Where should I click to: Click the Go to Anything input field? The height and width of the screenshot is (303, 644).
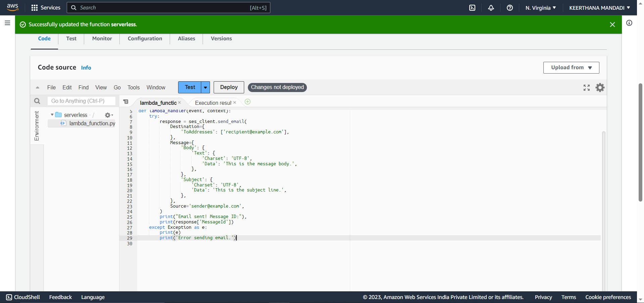[80, 101]
